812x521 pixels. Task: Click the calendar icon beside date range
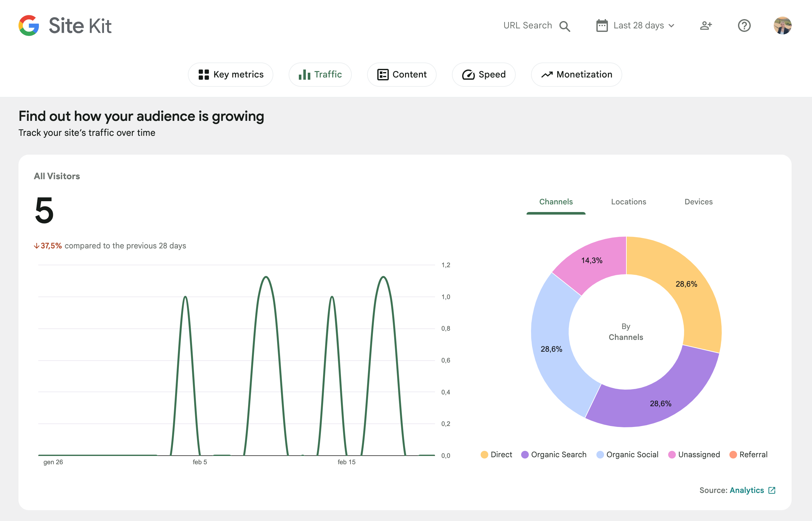[x=602, y=26]
